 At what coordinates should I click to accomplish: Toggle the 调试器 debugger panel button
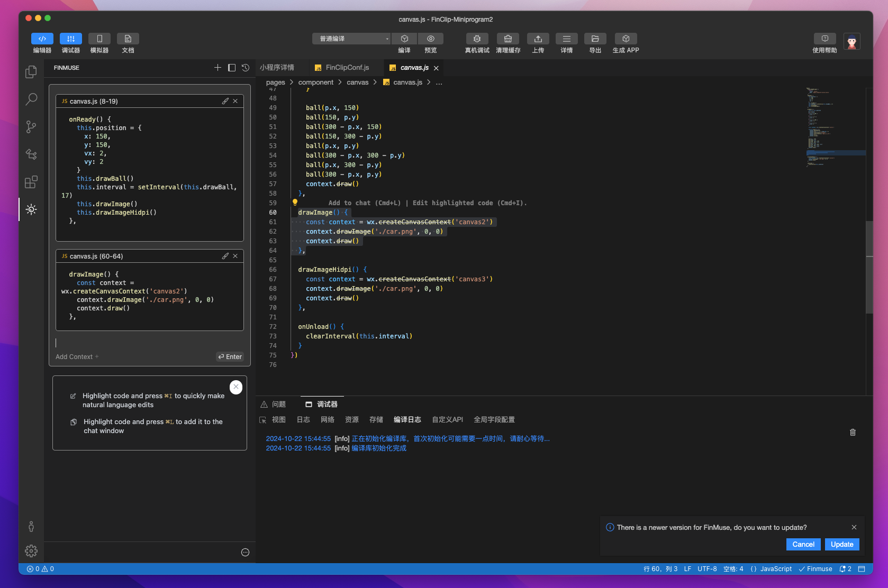[70, 39]
